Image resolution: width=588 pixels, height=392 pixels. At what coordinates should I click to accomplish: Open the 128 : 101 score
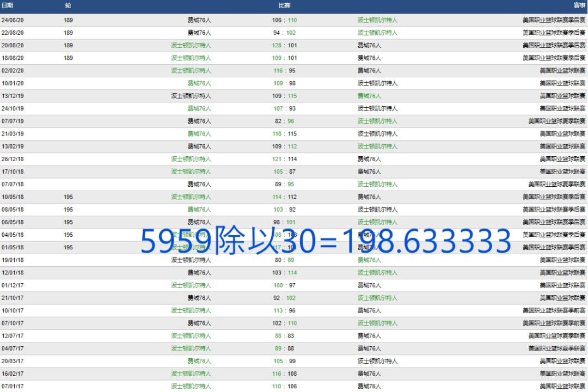point(284,45)
